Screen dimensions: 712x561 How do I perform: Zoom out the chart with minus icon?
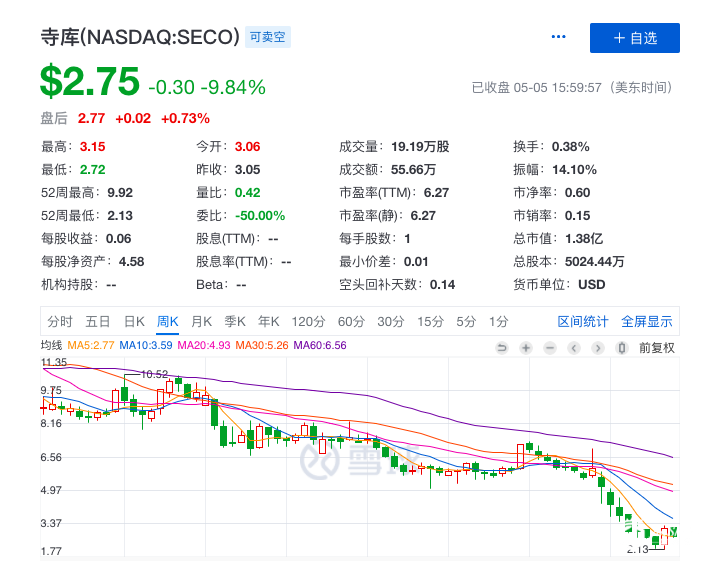(549, 347)
